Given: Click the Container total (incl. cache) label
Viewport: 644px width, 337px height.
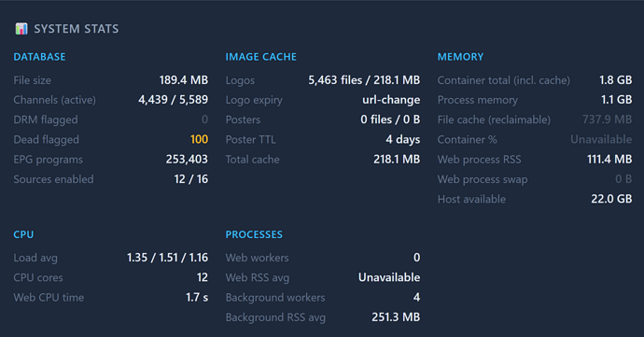Looking at the screenshot, I should pyautogui.click(x=504, y=80).
